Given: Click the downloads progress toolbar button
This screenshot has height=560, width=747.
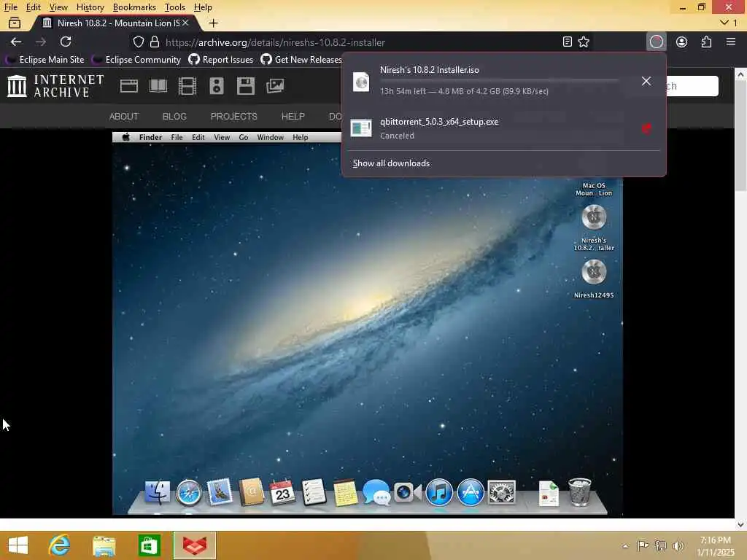Looking at the screenshot, I should (x=656, y=42).
